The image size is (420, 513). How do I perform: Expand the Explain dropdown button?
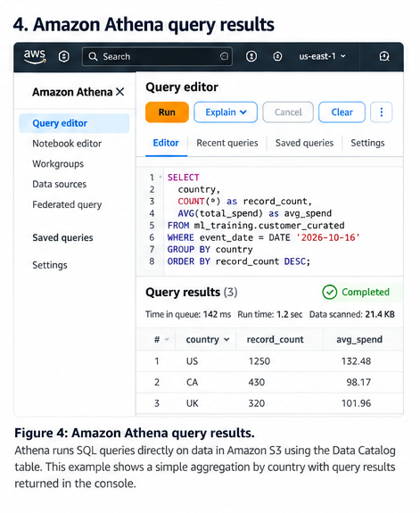(x=226, y=112)
